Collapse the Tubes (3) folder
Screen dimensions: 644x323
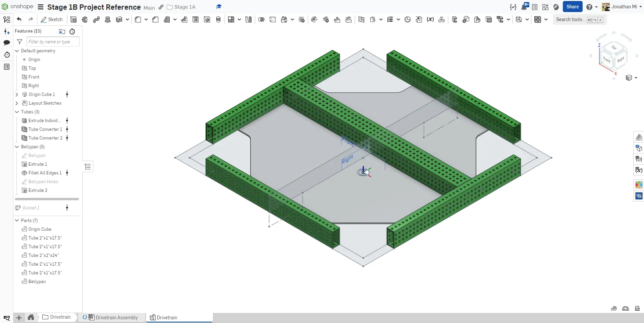coord(17,112)
